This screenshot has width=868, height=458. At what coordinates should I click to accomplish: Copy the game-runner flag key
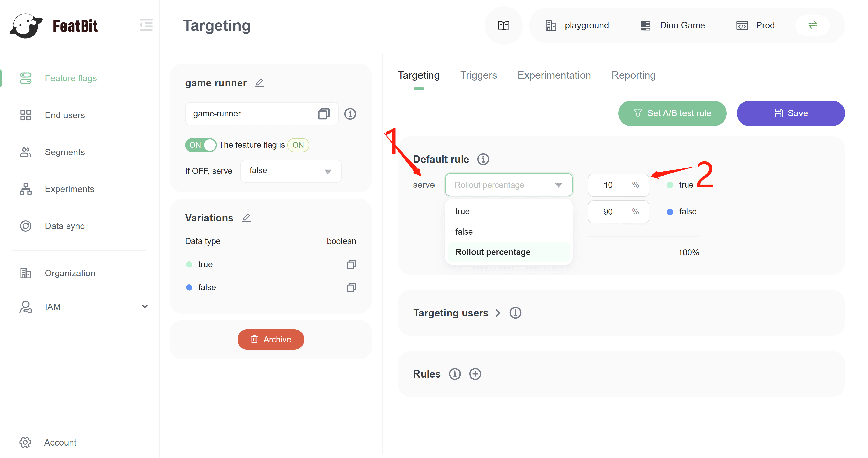pyautogui.click(x=323, y=114)
